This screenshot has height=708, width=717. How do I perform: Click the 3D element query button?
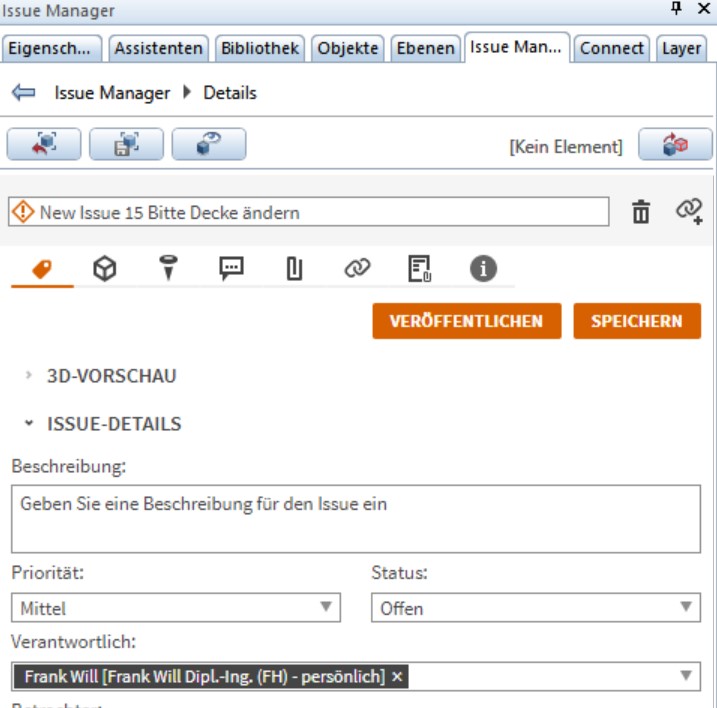coord(208,145)
